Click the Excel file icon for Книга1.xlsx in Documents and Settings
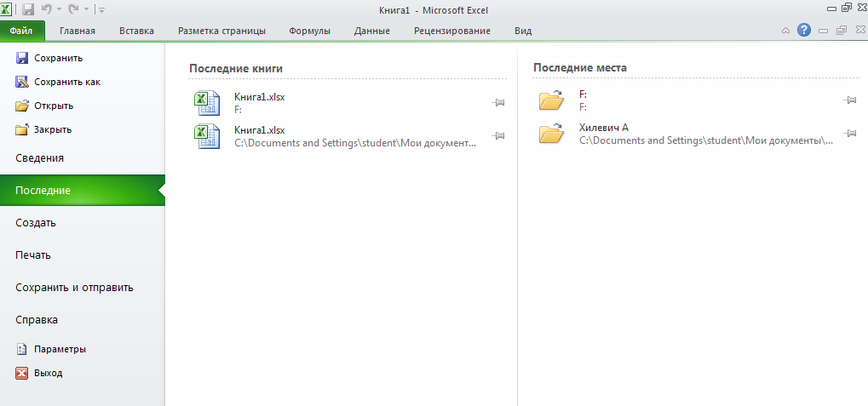Viewport: 868px width, 406px height. point(207,136)
